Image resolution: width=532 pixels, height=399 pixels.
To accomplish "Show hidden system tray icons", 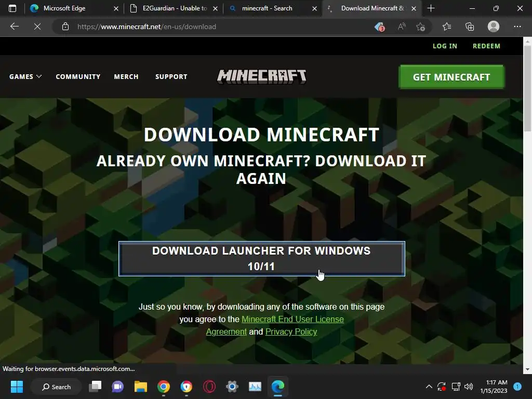I will coord(429,387).
